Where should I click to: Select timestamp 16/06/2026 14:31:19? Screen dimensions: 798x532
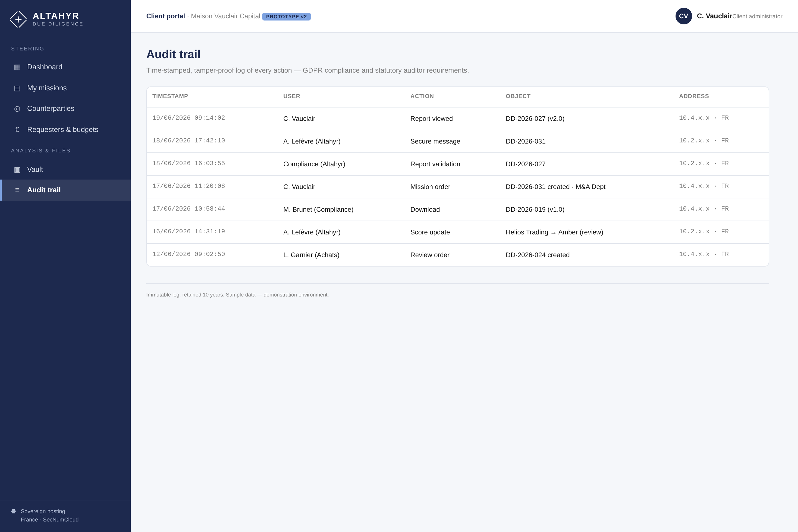189,232
